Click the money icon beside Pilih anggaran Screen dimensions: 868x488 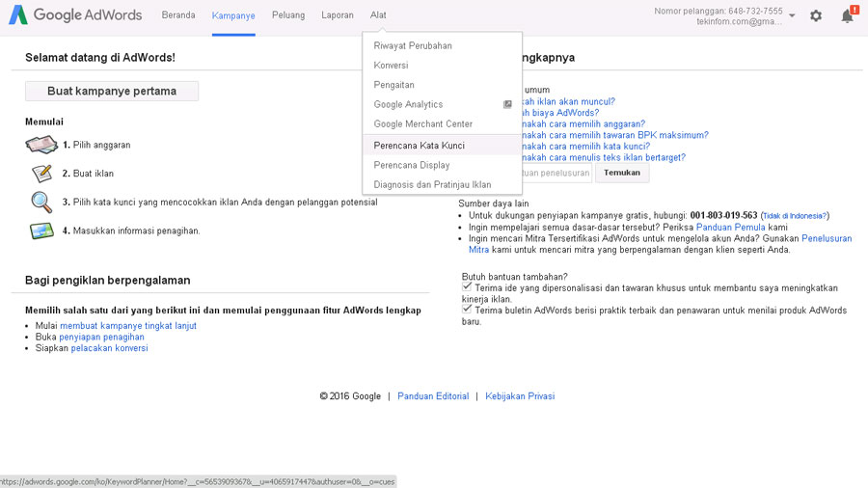(x=41, y=145)
